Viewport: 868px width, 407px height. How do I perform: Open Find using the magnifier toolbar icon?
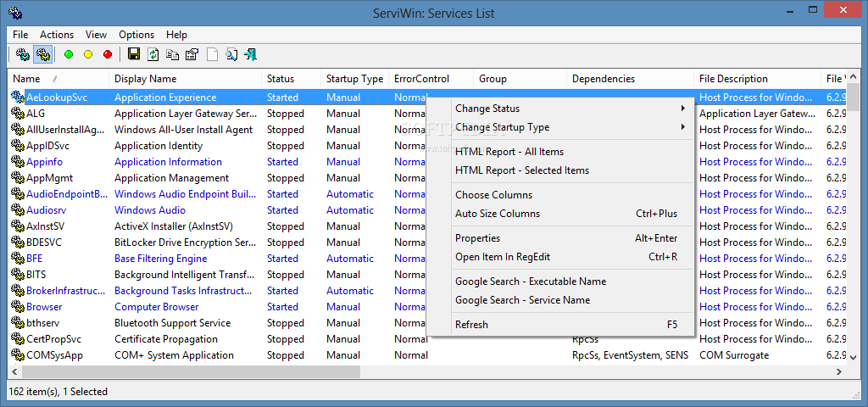click(x=231, y=54)
